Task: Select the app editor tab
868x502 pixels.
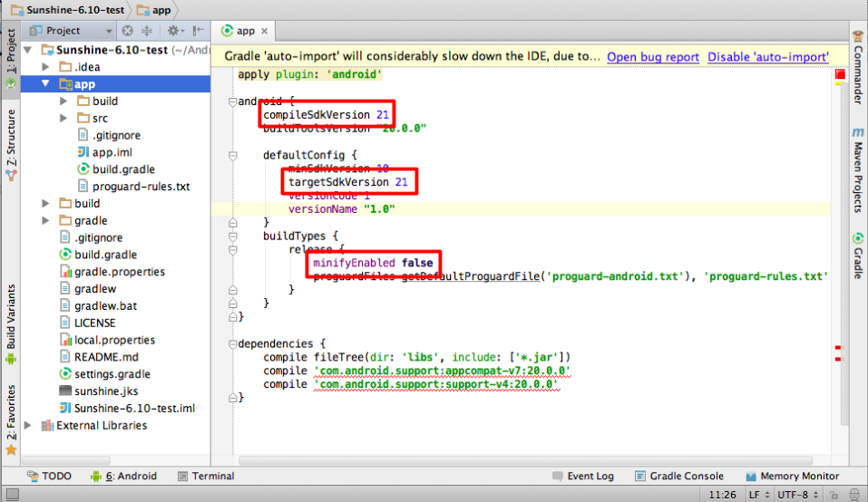Action: click(244, 31)
